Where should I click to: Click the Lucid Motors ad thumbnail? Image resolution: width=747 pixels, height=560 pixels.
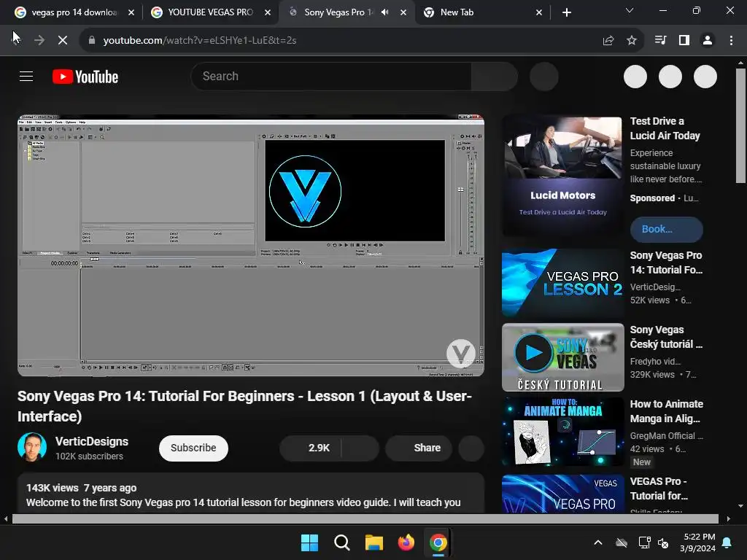(x=562, y=176)
